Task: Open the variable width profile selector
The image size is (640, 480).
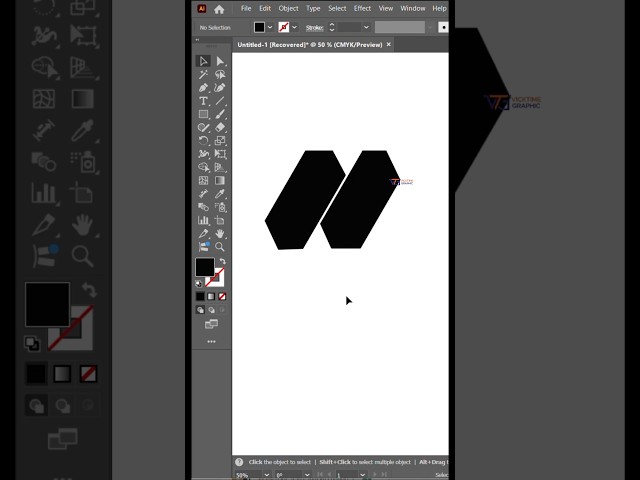Action: (x=400, y=27)
